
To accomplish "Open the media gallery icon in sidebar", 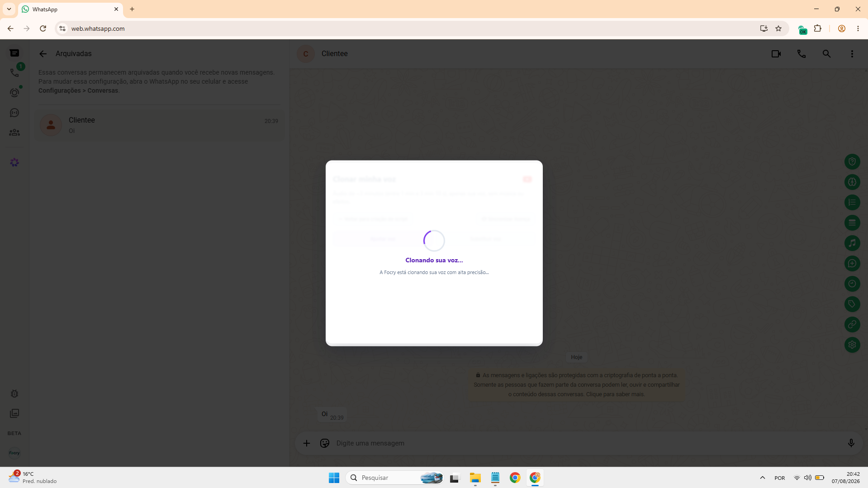I will click(x=14, y=413).
